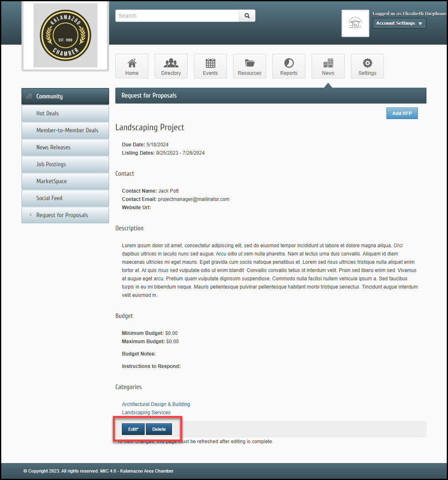Click the Delete button
This screenshot has width=448, height=480.
(159, 429)
